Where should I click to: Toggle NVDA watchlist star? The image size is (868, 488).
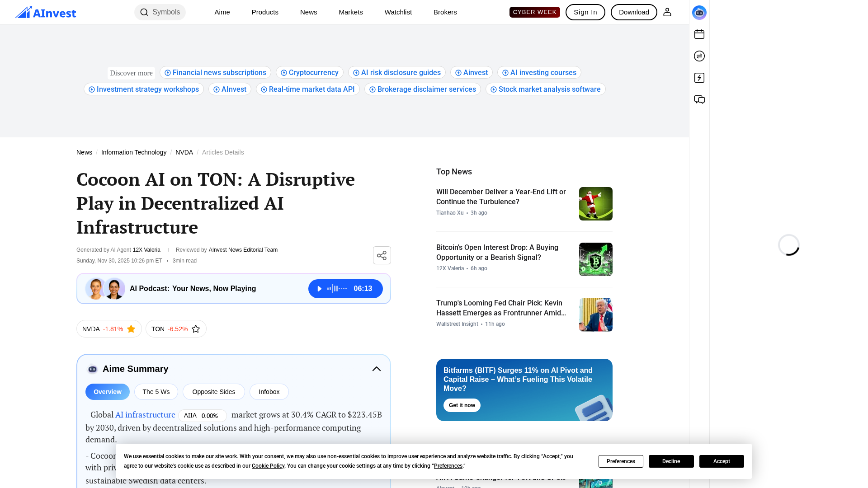click(131, 329)
